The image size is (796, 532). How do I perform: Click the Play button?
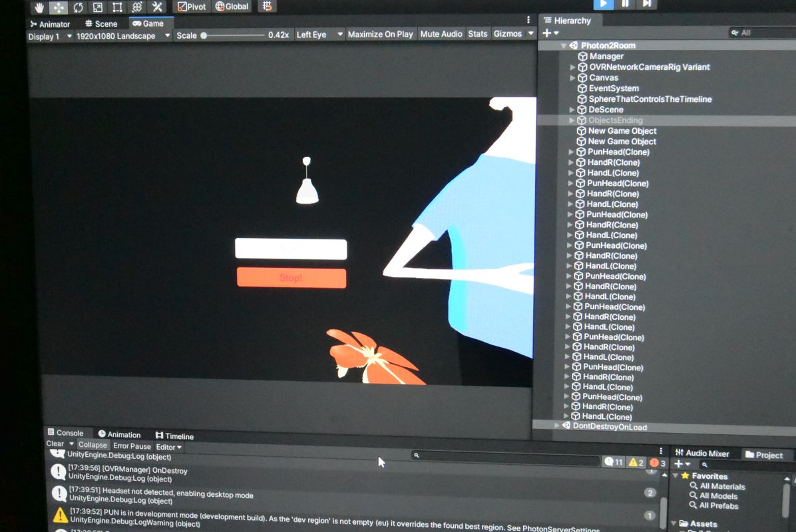point(604,4)
